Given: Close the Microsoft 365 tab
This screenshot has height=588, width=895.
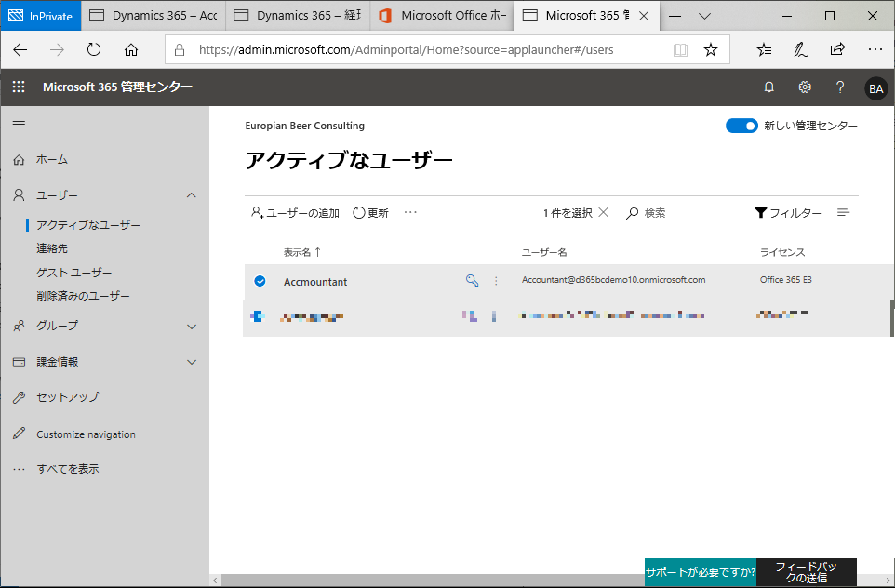Looking at the screenshot, I should click(x=644, y=16).
